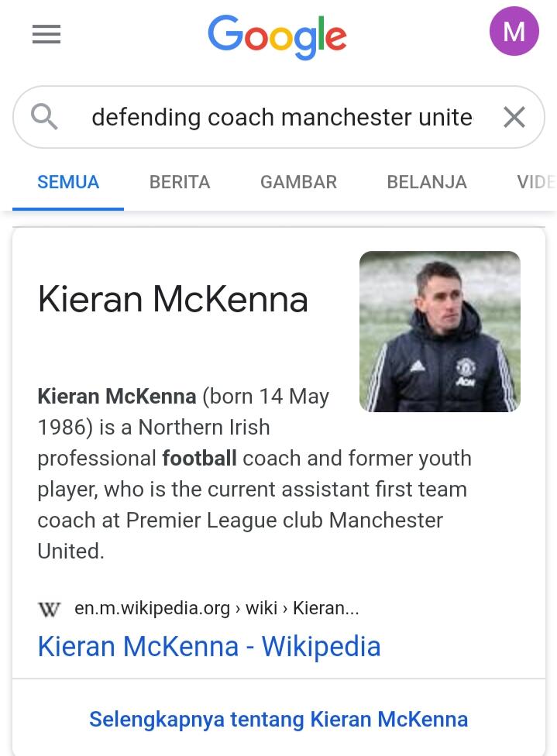The height and width of the screenshot is (756, 557).
Task: Open the purple M account avatar
Action: pyautogui.click(x=514, y=32)
